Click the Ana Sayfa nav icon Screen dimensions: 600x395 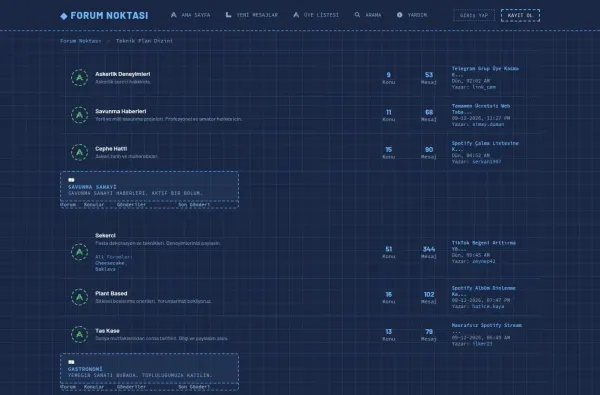click(x=174, y=15)
